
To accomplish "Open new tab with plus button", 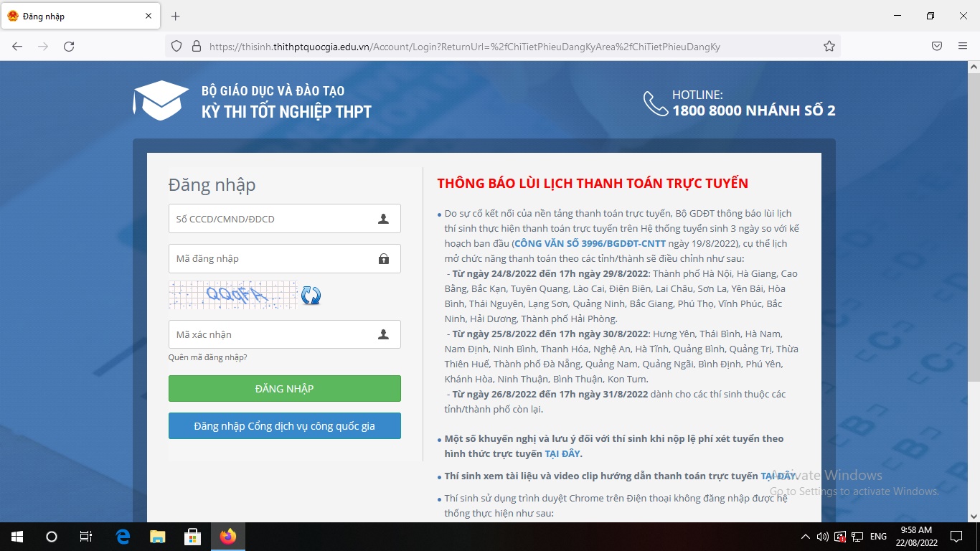I will [175, 16].
